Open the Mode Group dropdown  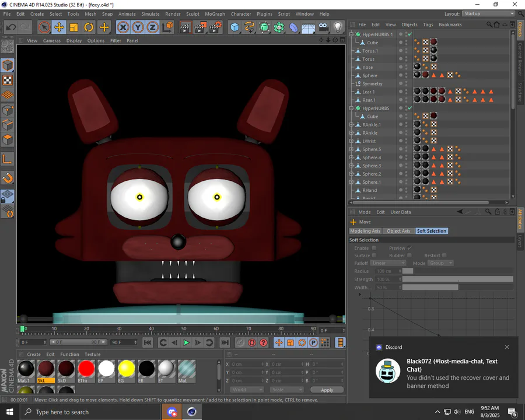point(440,263)
